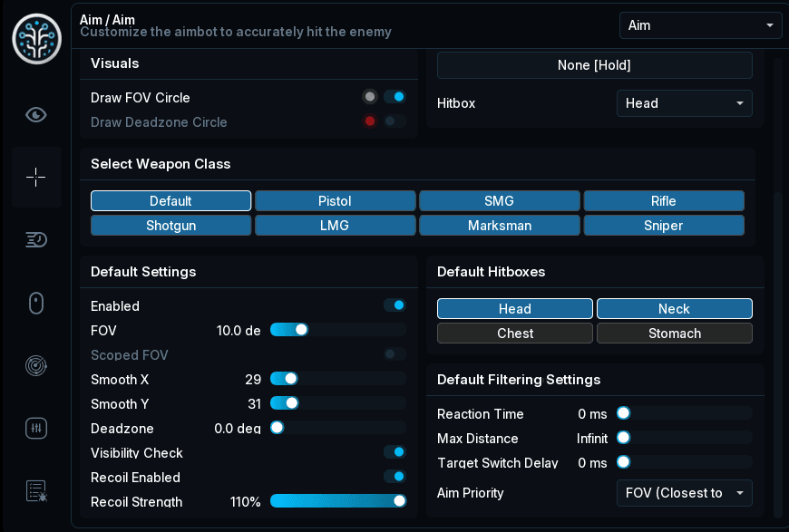The image size is (789, 532).
Task: Disable the Visibility Check switch
Action: coord(395,452)
